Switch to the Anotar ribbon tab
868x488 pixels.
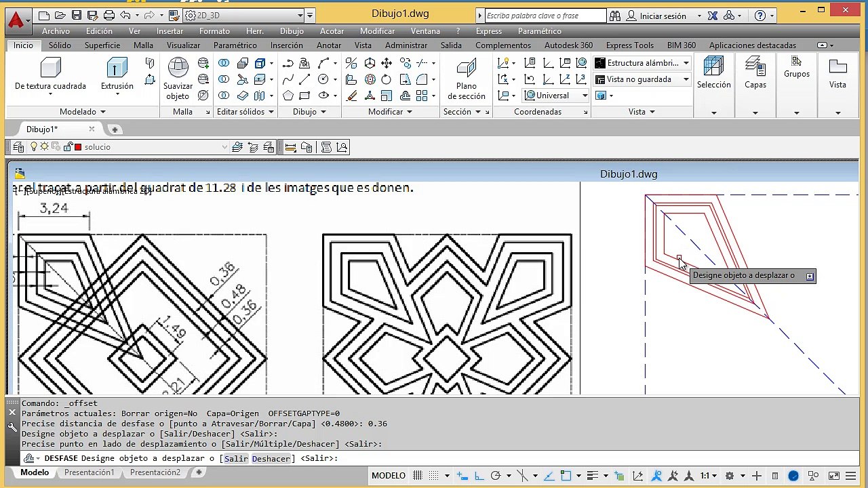click(x=329, y=45)
